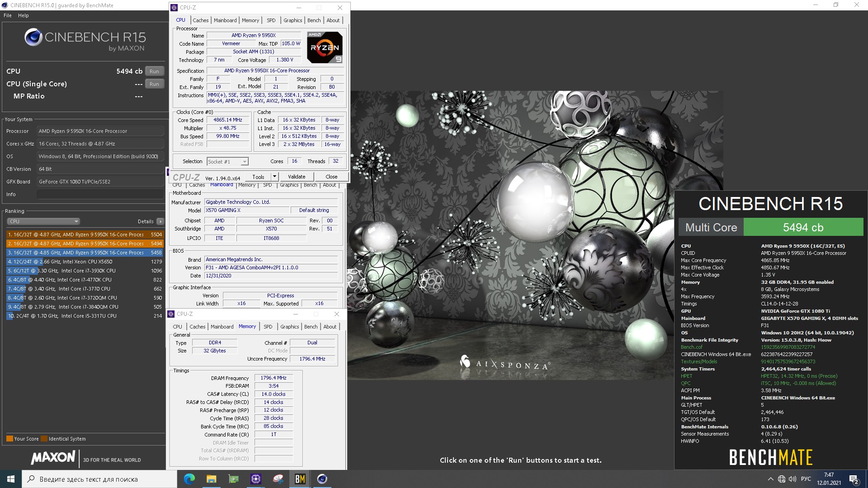Click the HPET entry in BenchMate panel

[686, 376]
